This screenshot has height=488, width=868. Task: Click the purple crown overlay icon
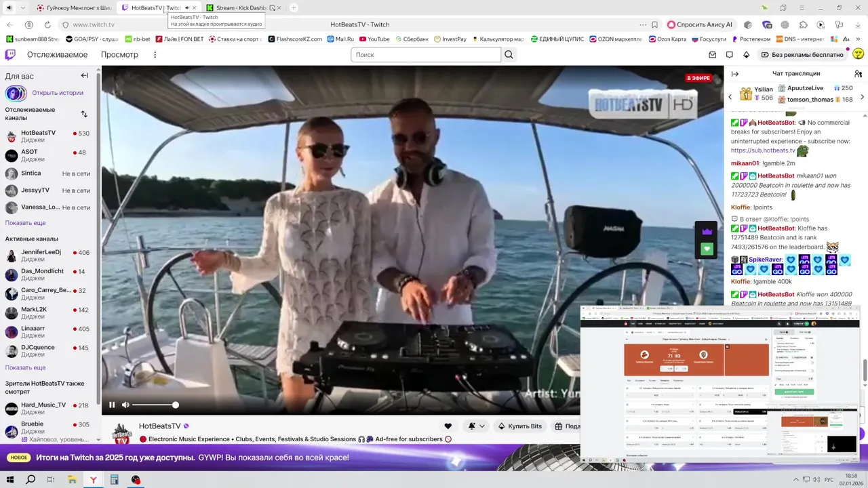pyautogui.click(x=707, y=231)
